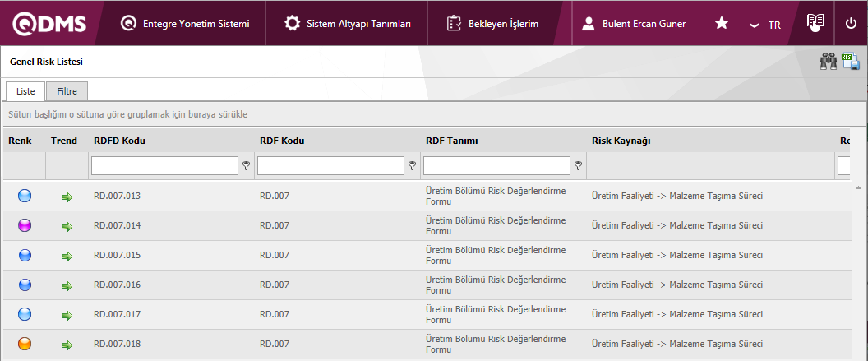Click the filter icon beside RDF Tanımı field
The width and height of the screenshot is (868, 361).
point(578,166)
